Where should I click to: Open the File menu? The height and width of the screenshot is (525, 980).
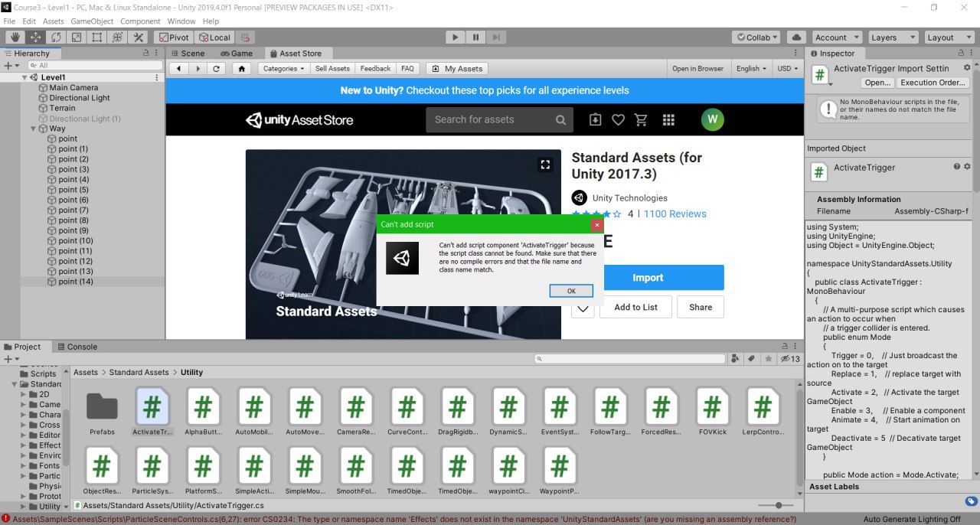coord(9,21)
